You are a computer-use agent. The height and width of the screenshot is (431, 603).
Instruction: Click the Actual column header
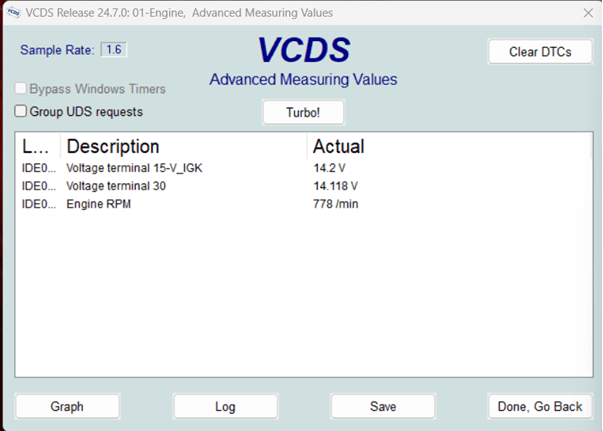point(338,147)
